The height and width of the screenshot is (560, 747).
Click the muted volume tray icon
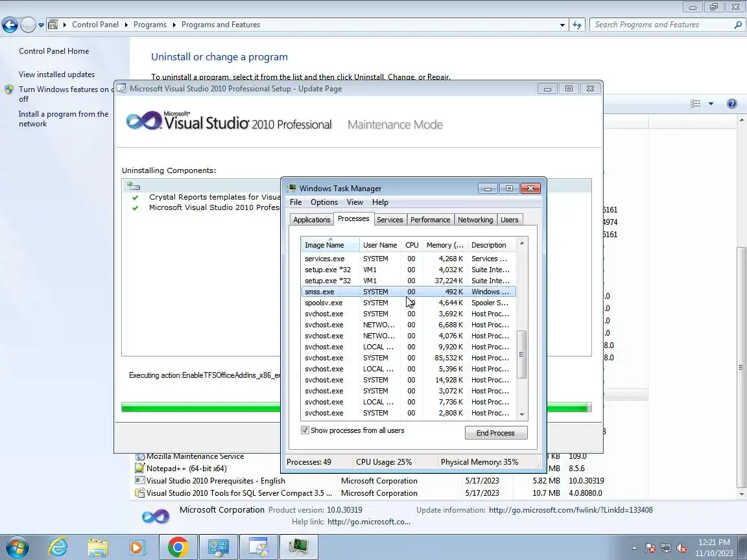682,548
